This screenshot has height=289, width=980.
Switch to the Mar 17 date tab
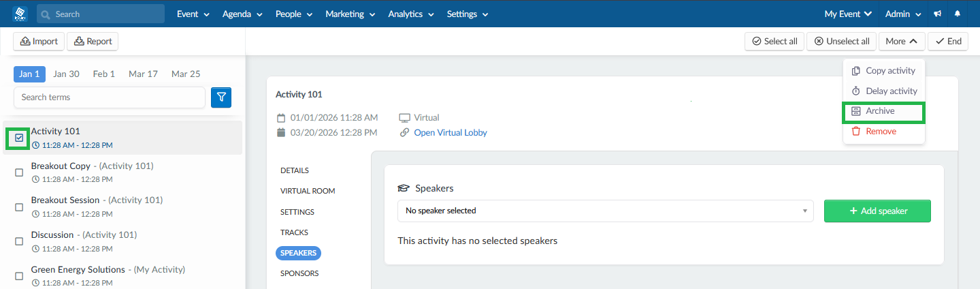pyautogui.click(x=143, y=74)
